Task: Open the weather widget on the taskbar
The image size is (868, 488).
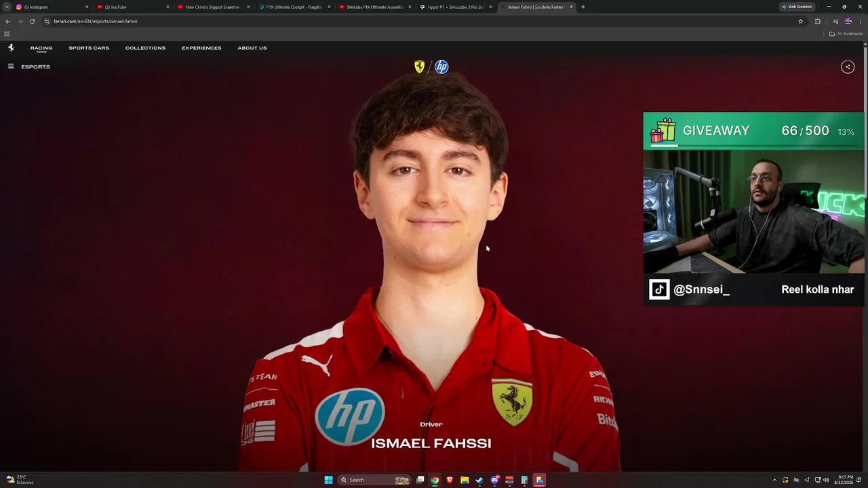Action: pos(20,480)
